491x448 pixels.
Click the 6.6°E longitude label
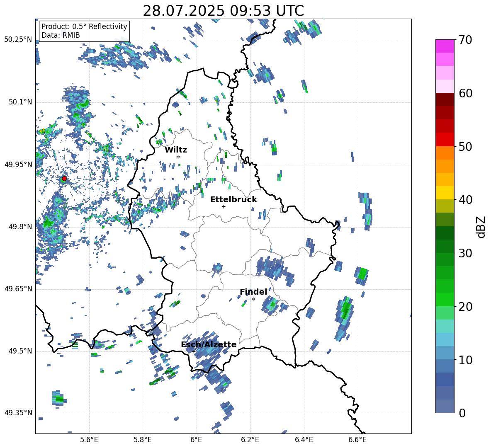(357, 440)
